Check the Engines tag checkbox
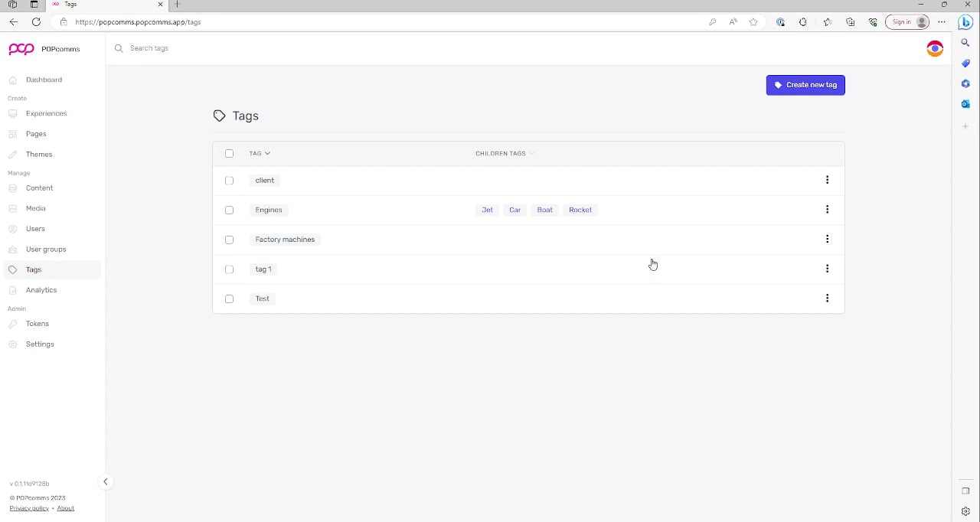This screenshot has width=980, height=522. click(x=229, y=210)
